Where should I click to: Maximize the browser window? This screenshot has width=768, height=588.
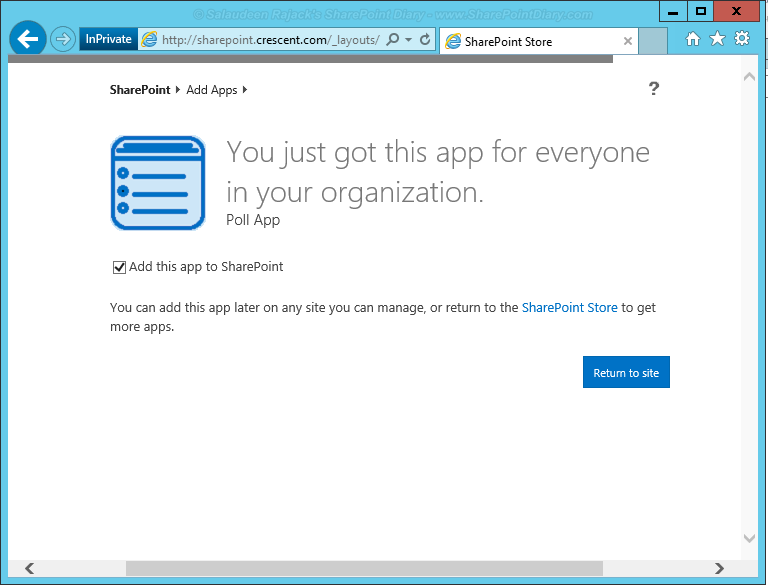(x=700, y=11)
